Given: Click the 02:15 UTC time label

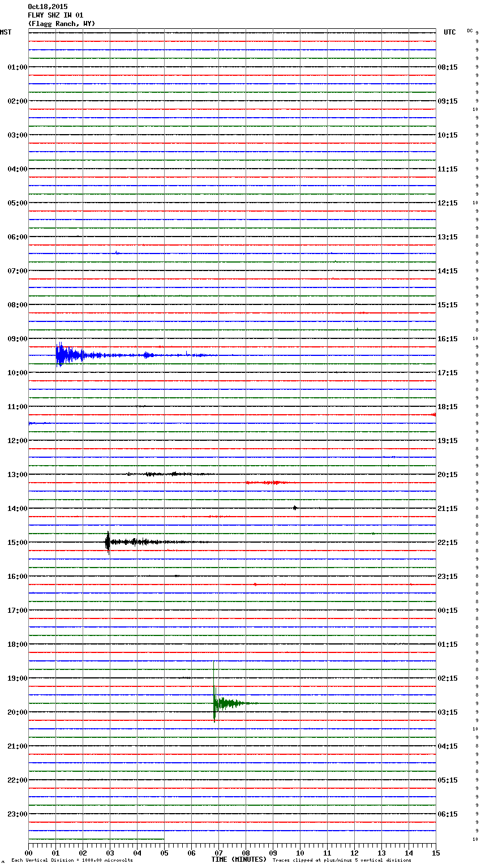Looking at the screenshot, I should [448, 678].
